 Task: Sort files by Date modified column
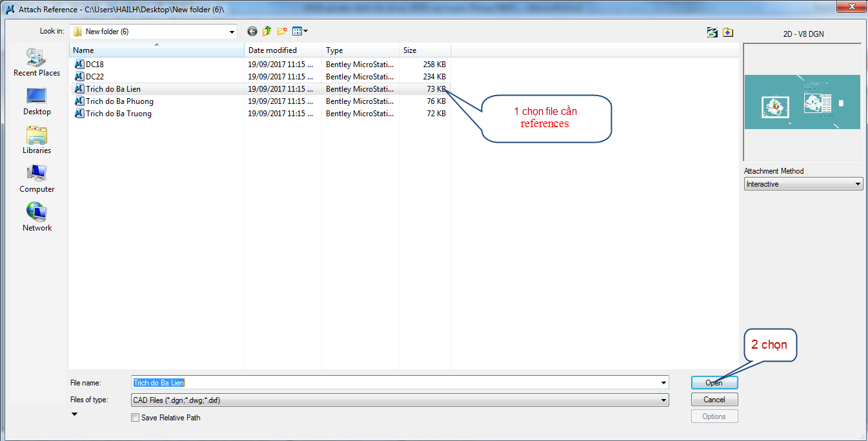(283, 50)
